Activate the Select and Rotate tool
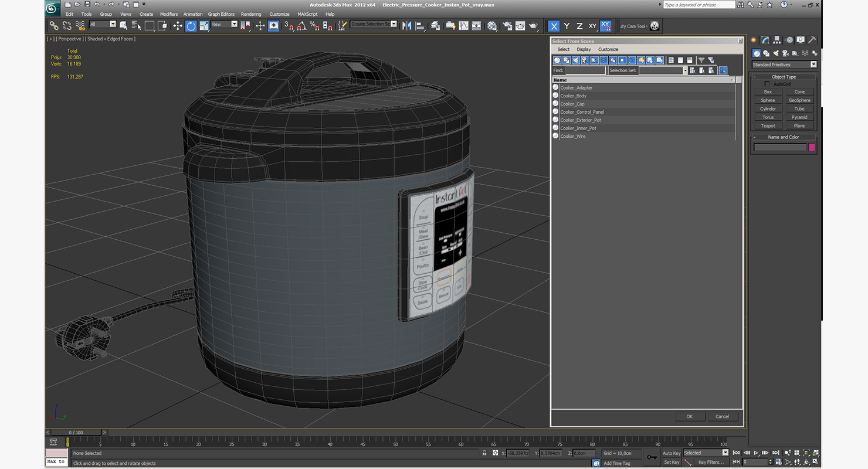The height and width of the screenshot is (469, 868). 191,26
